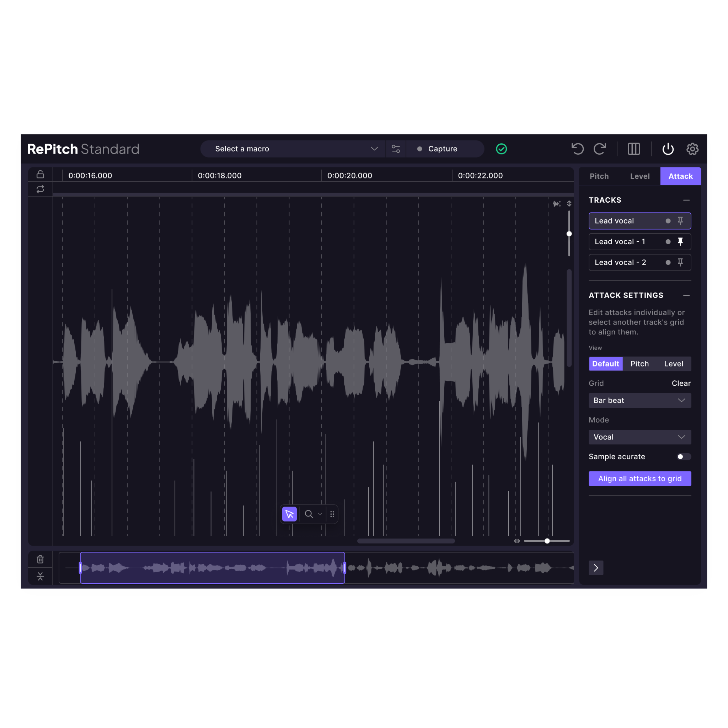Image resolution: width=728 pixels, height=728 pixels.
Task: Toggle the power bypass icon
Action: pyautogui.click(x=668, y=149)
